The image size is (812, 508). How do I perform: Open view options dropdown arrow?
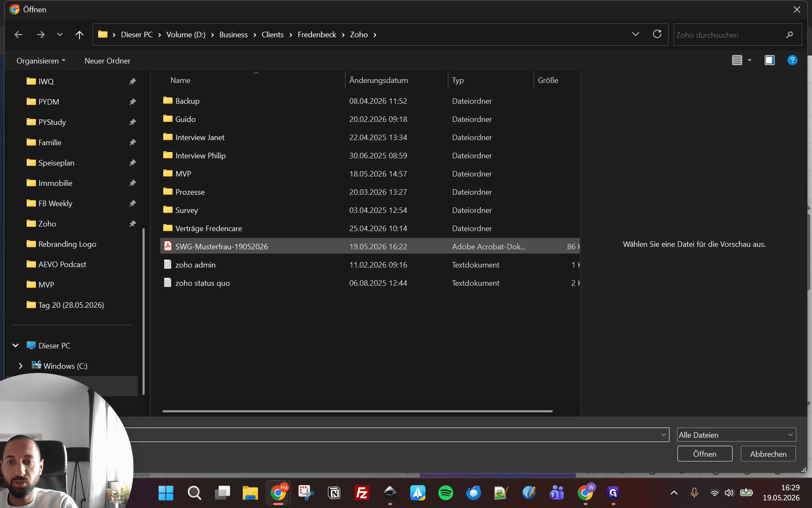[x=749, y=60]
